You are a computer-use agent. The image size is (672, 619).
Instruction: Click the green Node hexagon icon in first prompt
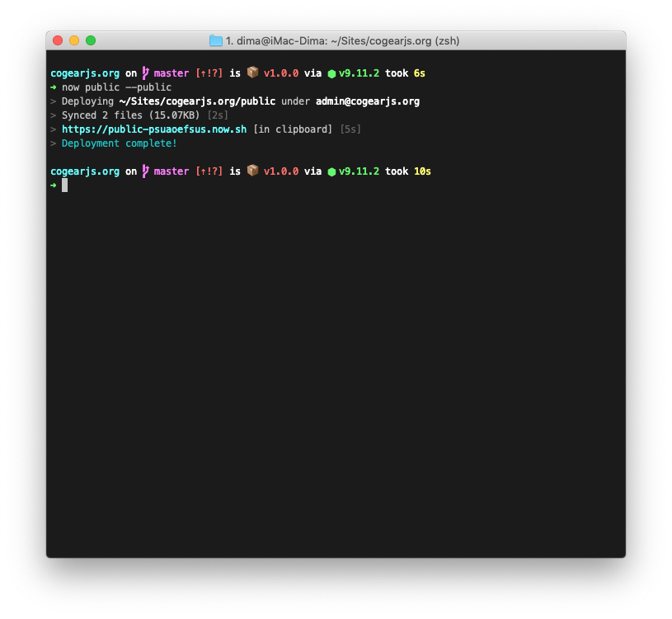[331, 73]
